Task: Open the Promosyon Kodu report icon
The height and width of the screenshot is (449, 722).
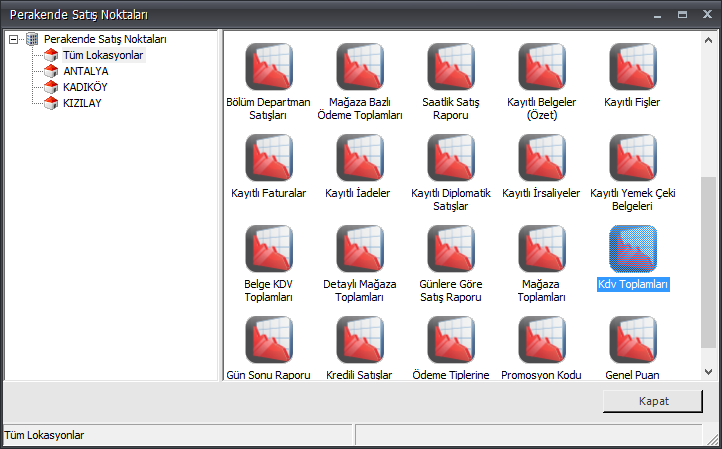Action: pyautogui.click(x=542, y=340)
